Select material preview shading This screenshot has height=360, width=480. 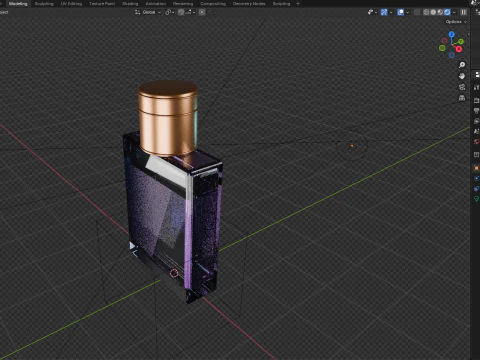440,12
